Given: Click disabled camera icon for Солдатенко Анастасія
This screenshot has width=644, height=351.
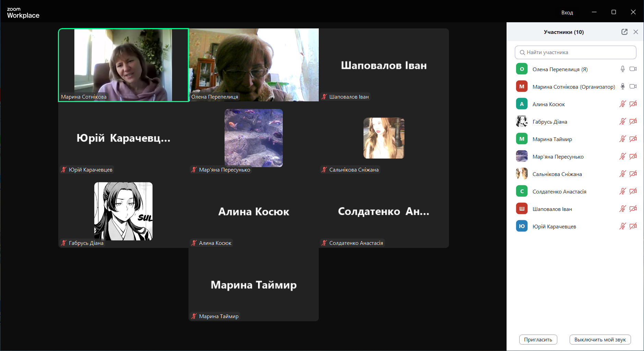Looking at the screenshot, I should pos(633,191).
